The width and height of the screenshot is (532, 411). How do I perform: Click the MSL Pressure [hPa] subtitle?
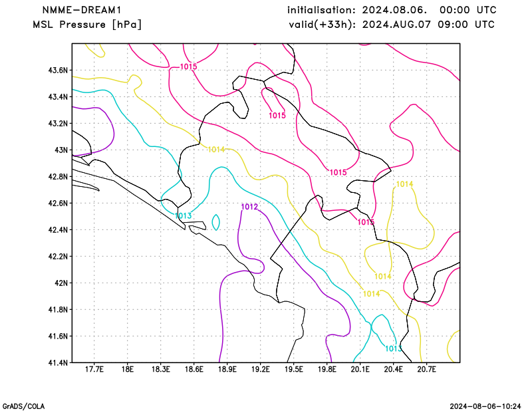point(87,25)
